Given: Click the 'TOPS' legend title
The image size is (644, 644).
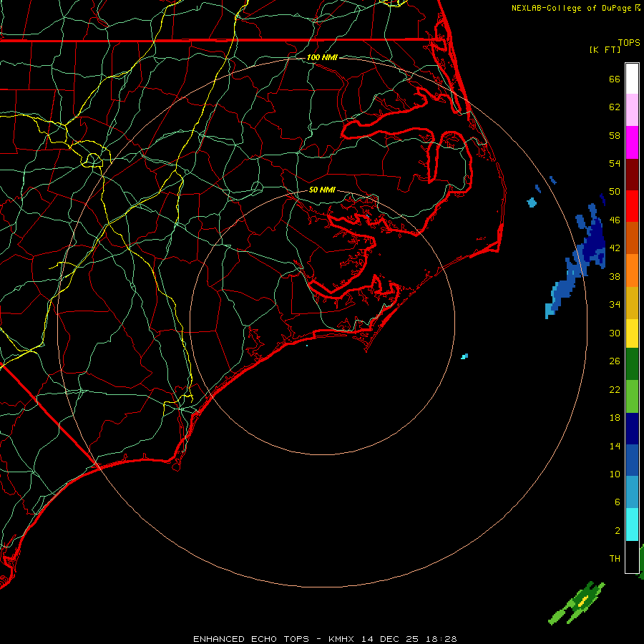Looking at the screenshot, I should (x=629, y=42).
